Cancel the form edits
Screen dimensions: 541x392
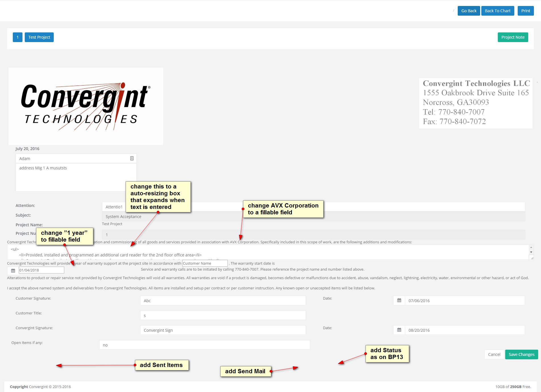coord(494,354)
